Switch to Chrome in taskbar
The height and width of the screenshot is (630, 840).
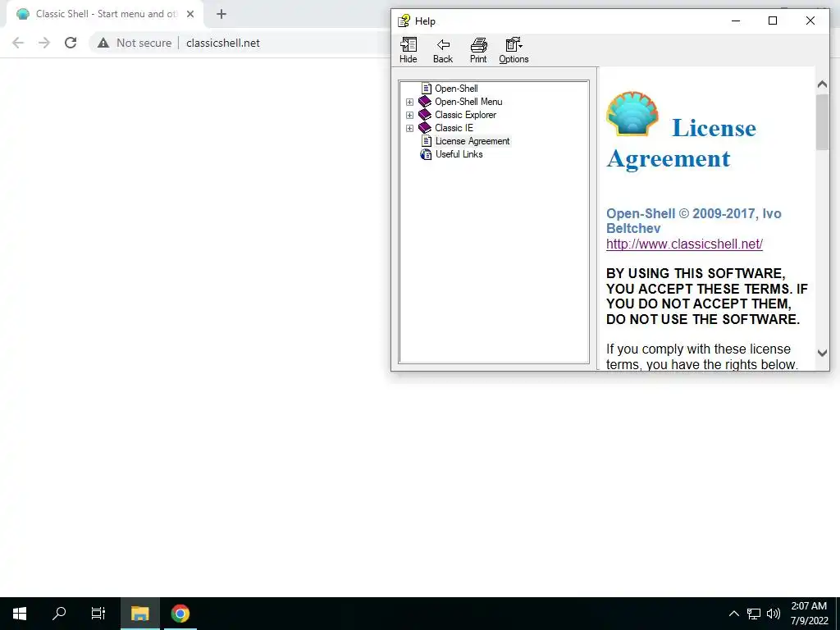pyautogui.click(x=180, y=614)
